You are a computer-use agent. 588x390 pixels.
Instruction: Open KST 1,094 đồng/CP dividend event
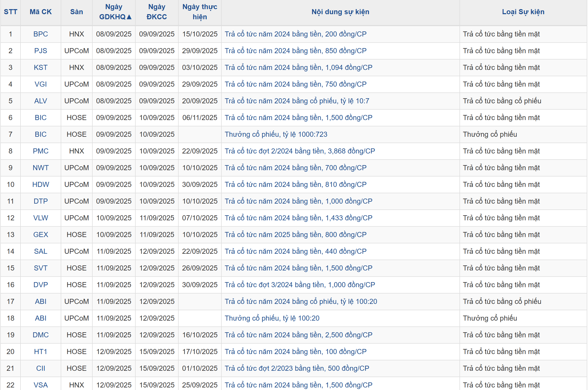298,67
